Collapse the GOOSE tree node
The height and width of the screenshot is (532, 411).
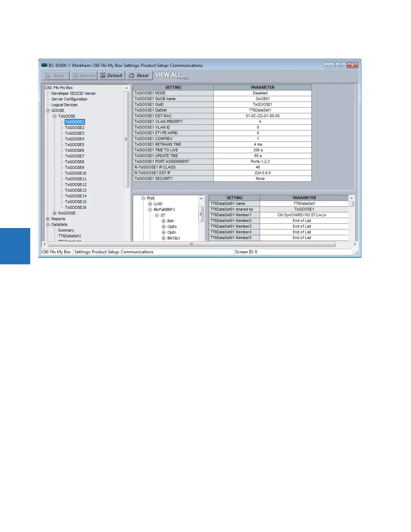(x=48, y=110)
